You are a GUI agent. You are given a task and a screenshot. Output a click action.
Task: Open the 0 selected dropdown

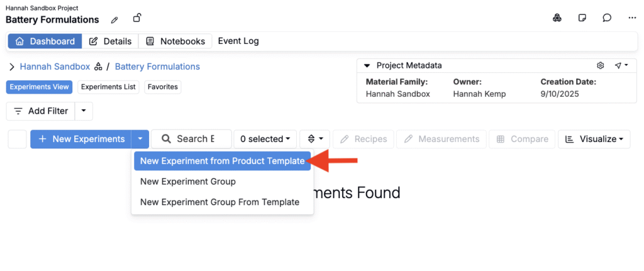265,139
